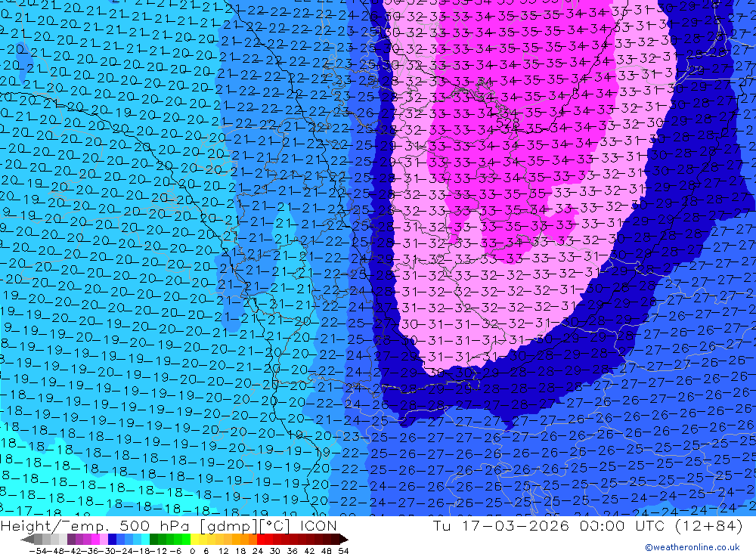This screenshot has width=756, height=554.
Task: Click the '00:00 UTC' time text
Action: [x=622, y=525]
